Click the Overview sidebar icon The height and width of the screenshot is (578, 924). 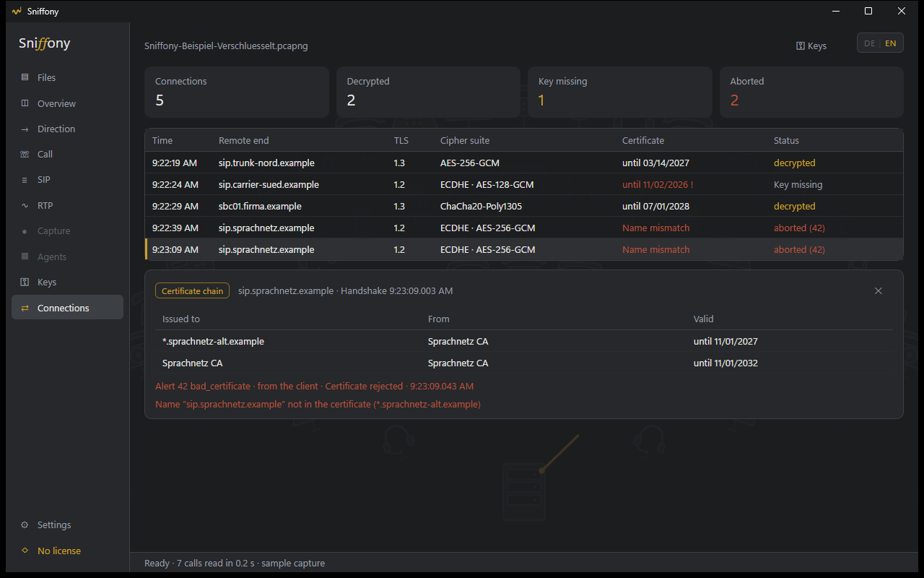[x=25, y=103]
